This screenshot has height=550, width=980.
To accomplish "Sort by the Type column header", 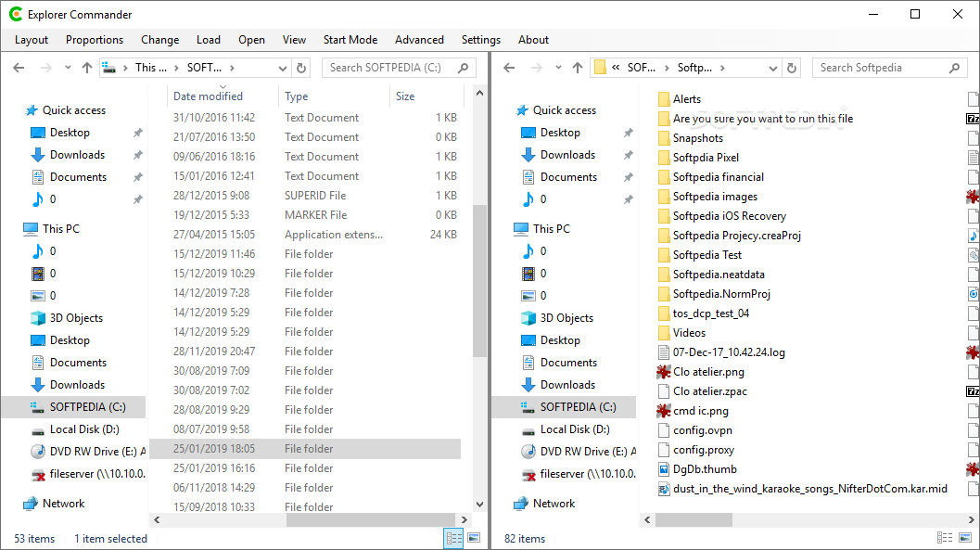I will pos(334,96).
